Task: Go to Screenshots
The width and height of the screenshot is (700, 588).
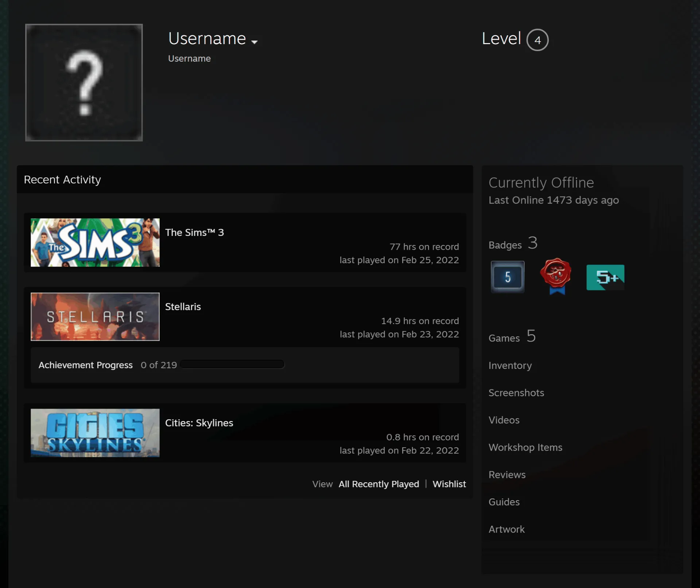Action: coord(516,393)
